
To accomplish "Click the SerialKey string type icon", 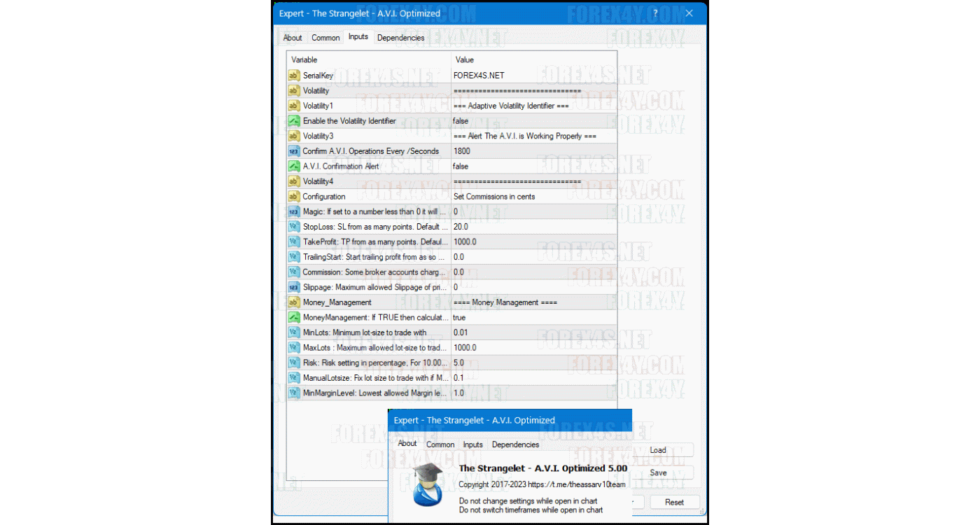I will coord(294,76).
